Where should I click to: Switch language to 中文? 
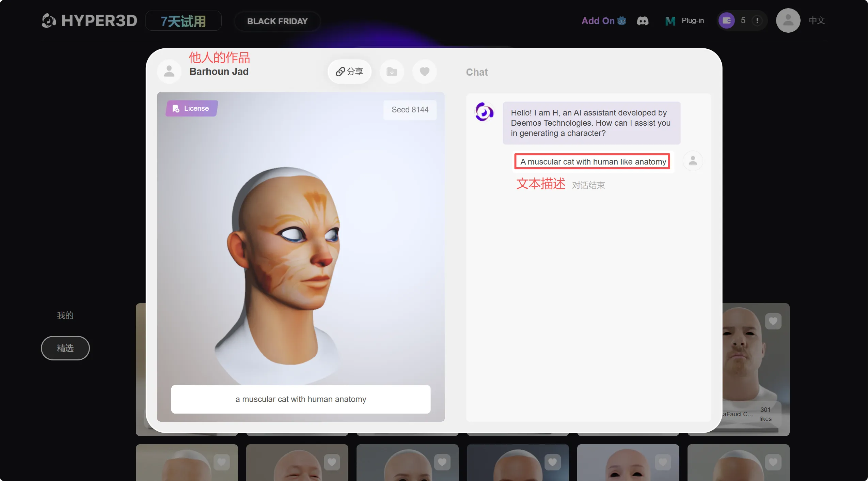tap(817, 20)
